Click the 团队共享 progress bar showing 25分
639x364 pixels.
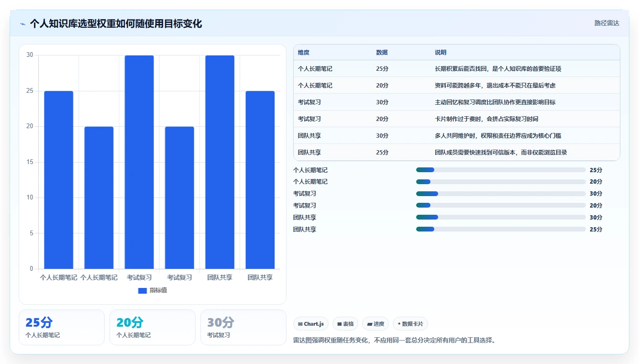501,229
